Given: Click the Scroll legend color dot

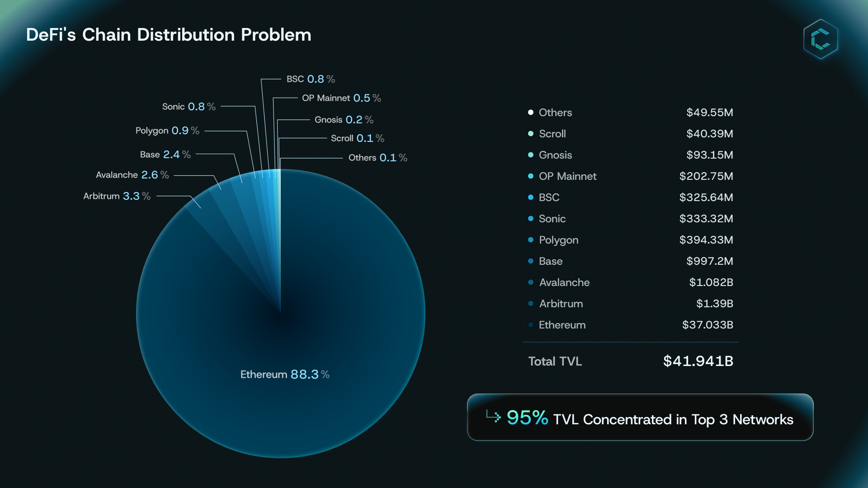Looking at the screenshot, I should (531, 133).
